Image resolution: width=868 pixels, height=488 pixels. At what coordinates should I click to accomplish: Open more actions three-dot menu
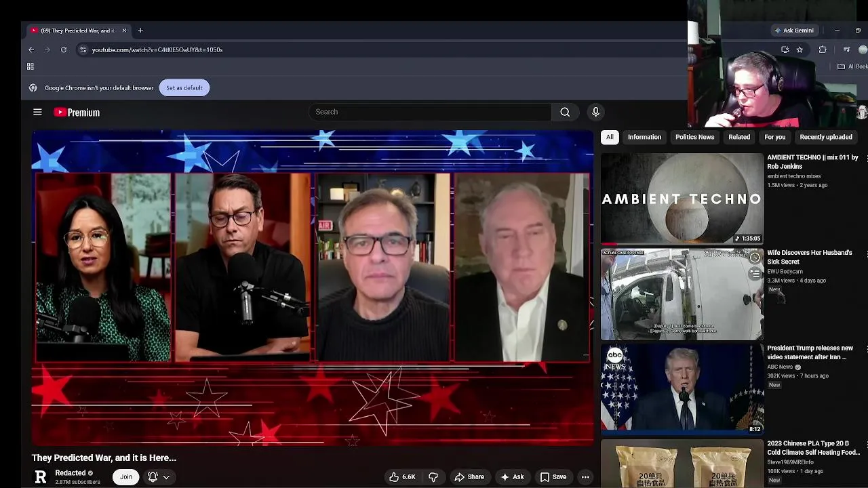click(585, 477)
